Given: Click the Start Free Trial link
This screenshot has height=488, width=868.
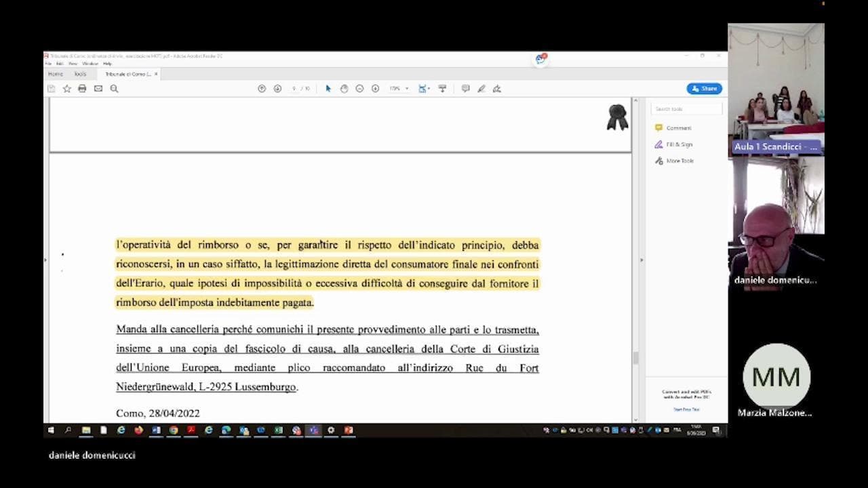Looking at the screenshot, I should pos(686,409).
